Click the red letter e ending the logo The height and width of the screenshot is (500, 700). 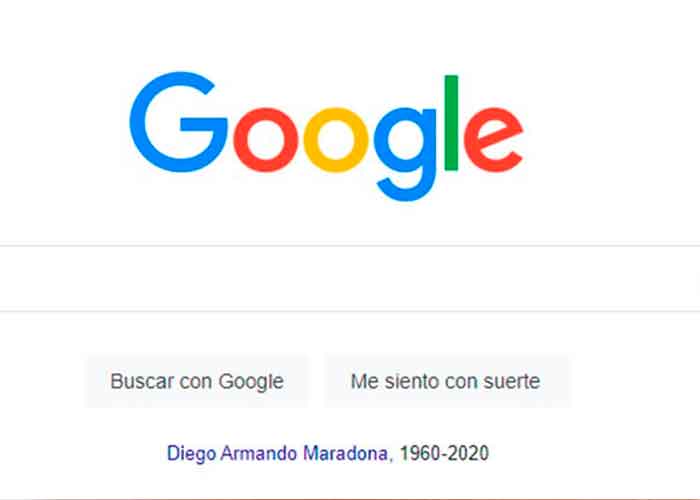494,140
